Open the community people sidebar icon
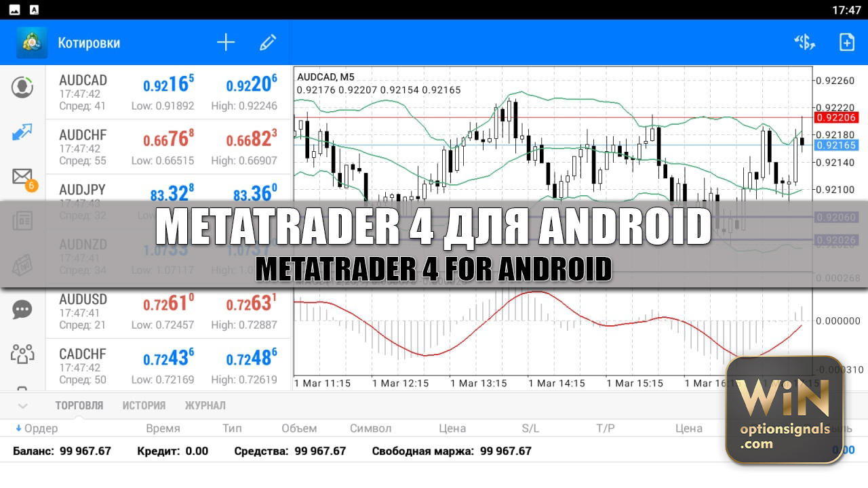Image resolution: width=868 pixels, height=488 pixels. coord(22,353)
